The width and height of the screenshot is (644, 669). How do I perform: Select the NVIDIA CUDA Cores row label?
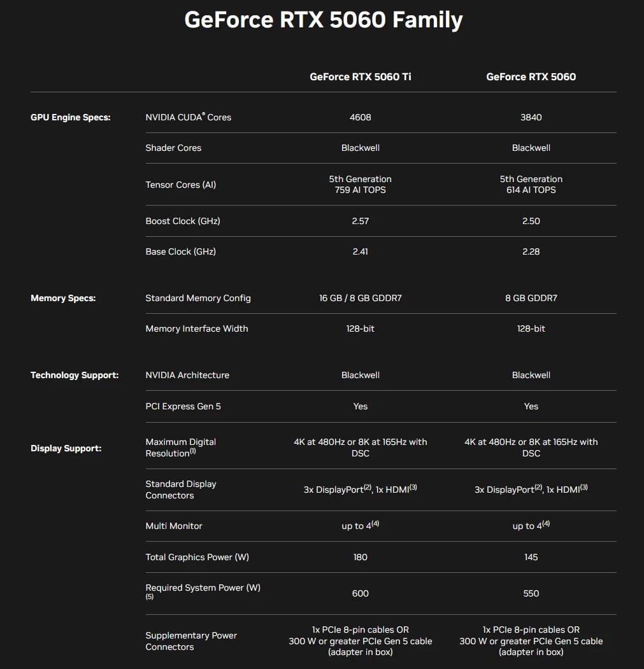[x=188, y=117]
